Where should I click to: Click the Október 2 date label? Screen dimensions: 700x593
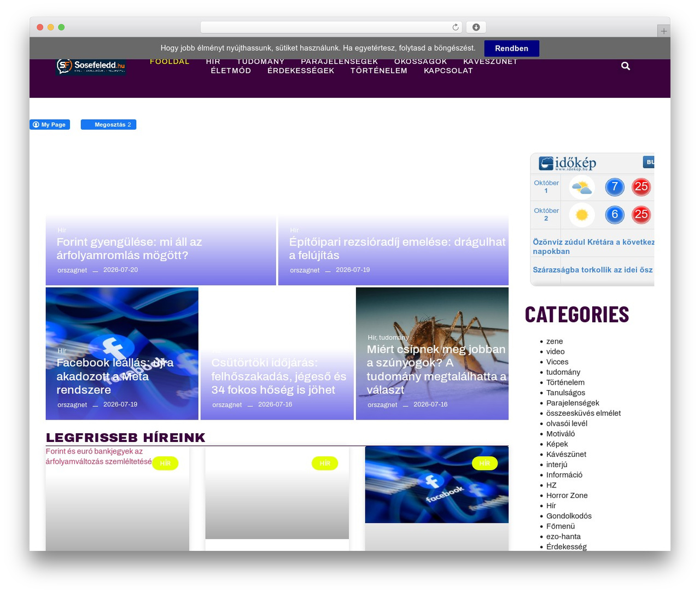click(546, 214)
